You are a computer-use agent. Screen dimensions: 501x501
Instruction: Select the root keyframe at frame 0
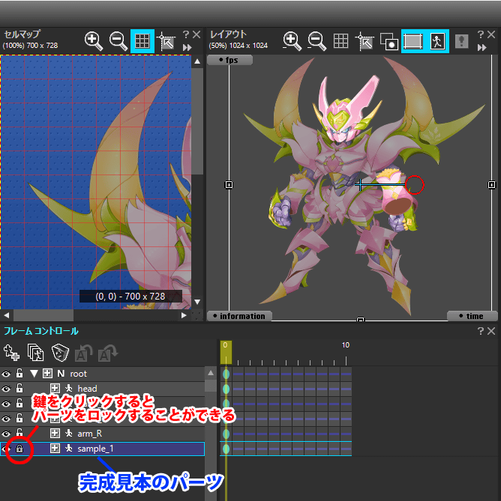point(226,374)
